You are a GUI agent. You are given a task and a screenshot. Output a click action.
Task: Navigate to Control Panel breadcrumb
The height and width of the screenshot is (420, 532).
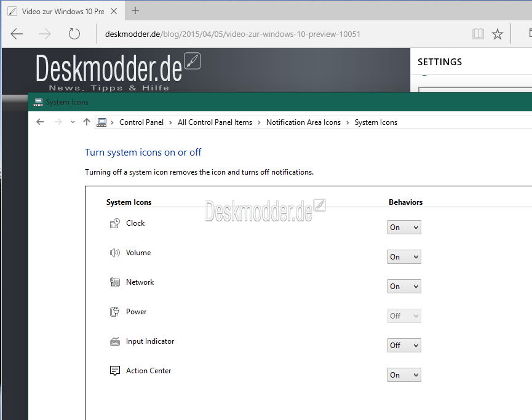pos(141,122)
